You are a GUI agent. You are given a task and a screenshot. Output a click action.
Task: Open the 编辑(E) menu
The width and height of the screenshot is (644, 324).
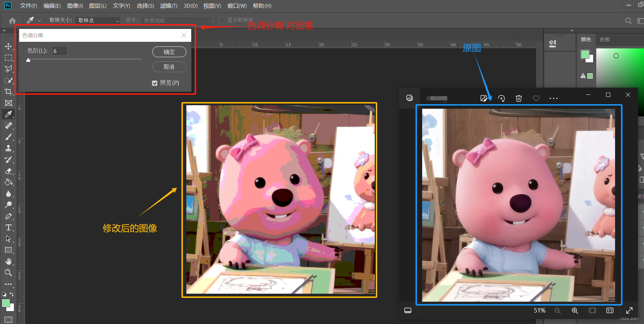(x=52, y=6)
